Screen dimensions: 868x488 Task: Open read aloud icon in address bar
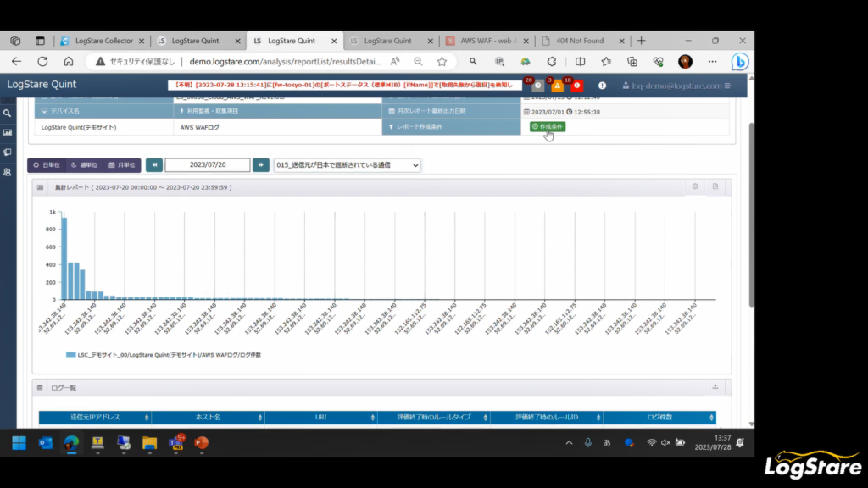pos(395,61)
